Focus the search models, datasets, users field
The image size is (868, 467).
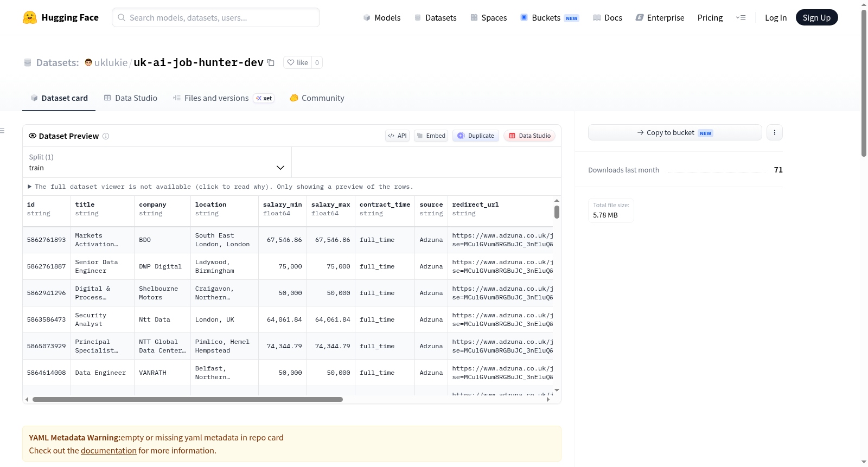click(x=216, y=17)
